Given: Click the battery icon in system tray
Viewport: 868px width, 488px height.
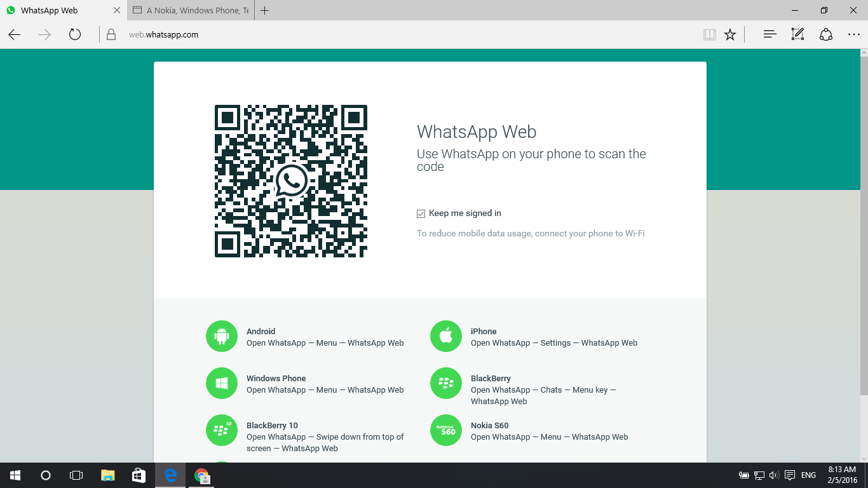Looking at the screenshot, I should (743, 475).
